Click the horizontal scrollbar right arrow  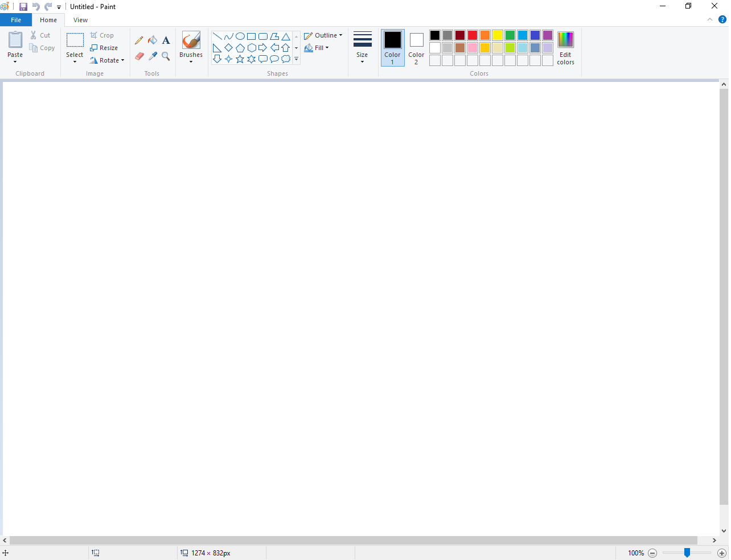[x=714, y=541]
